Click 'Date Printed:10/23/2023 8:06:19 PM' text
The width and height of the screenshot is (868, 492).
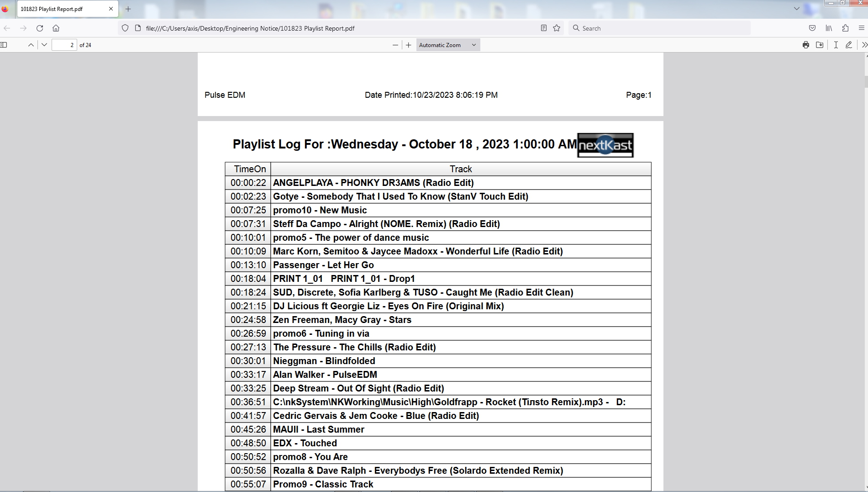click(431, 95)
